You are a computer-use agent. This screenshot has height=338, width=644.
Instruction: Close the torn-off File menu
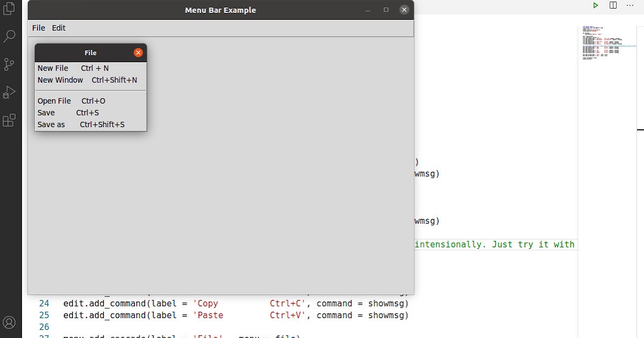[x=138, y=53]
